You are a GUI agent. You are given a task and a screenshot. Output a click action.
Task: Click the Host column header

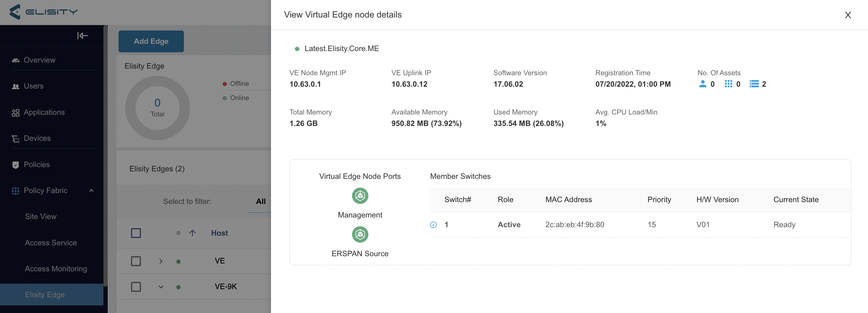(x=219, y=233)
